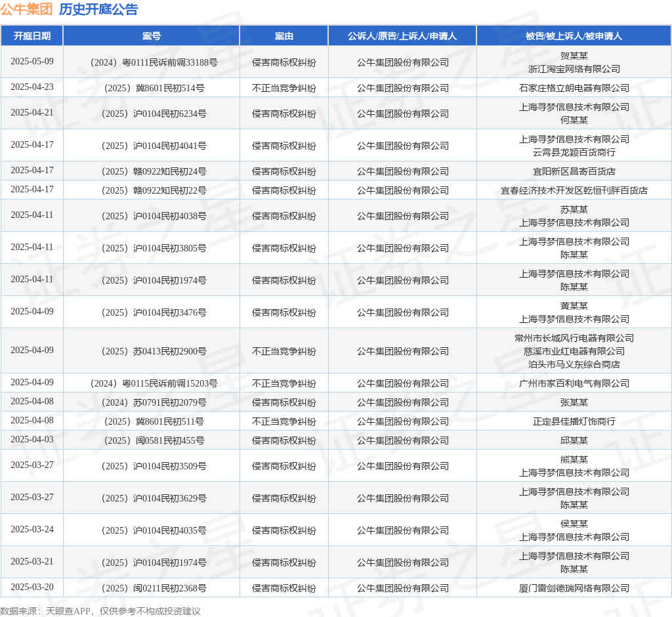The image size is (672, 617).
Task: Click the date 2025-05-09
Action: pyautogui.click(x=32, y=61)
